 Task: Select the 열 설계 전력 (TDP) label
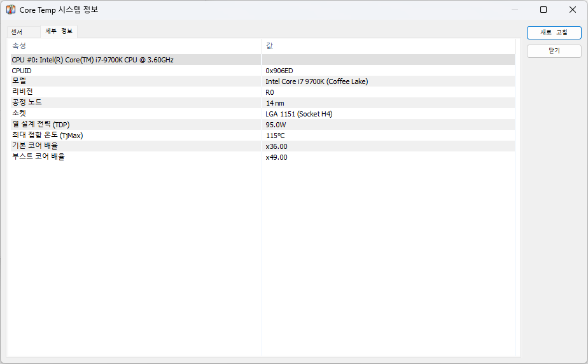coord(41,125)
